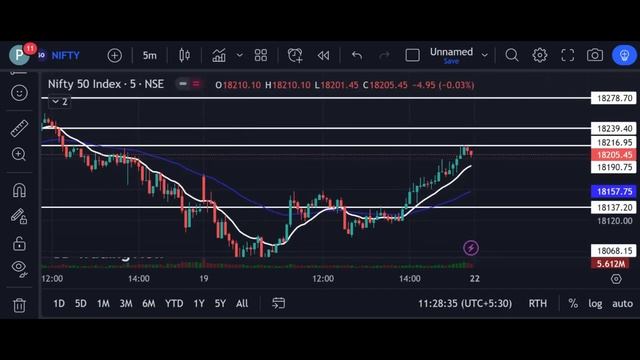Open the candlestick chart style selector
This screenshot has width=640, height=360.
pos(184,56)
